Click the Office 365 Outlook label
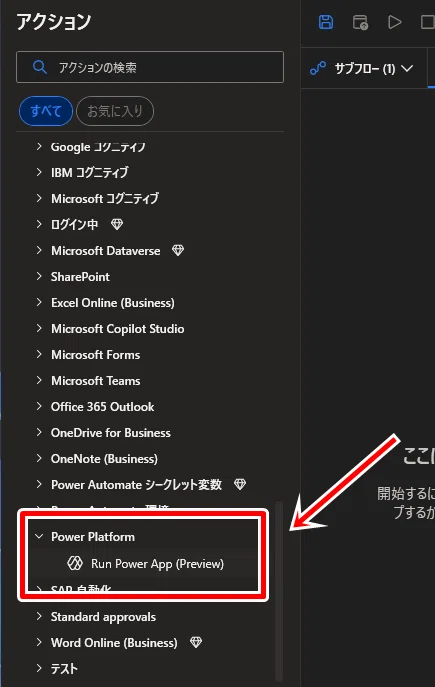The height and width of the screenshot is (687, 435). point(103,407)
